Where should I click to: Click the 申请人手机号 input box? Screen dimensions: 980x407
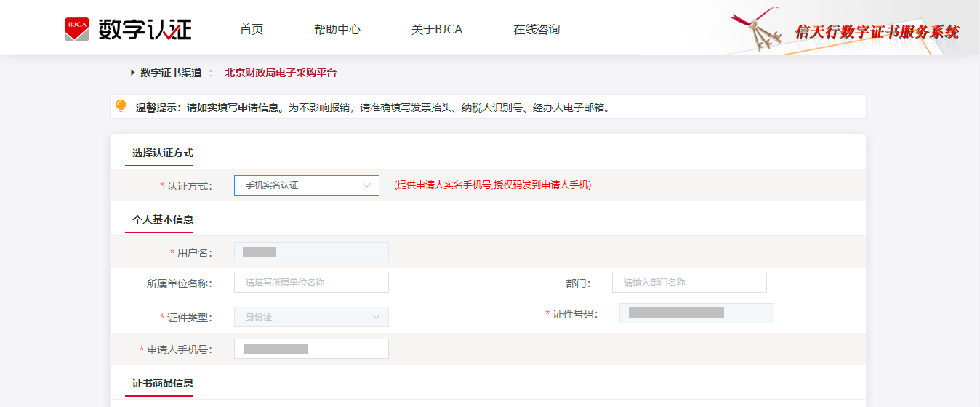[x=311, y=349]
